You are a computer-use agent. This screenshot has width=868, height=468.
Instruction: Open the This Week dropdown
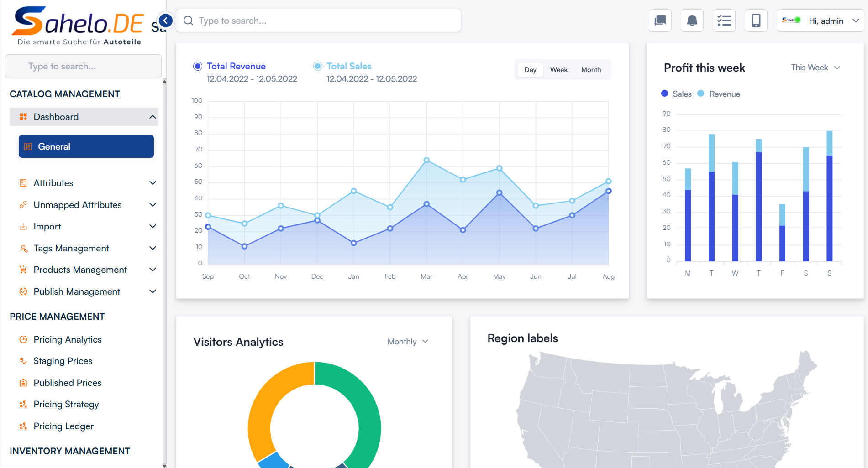815,68
